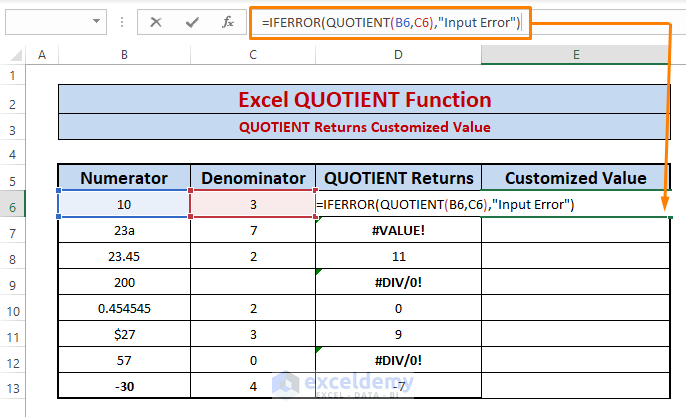The height and width of the screenshot is (417, 686).
Task: Select numerator cell containing 23.45
Action: pos(124,256)
